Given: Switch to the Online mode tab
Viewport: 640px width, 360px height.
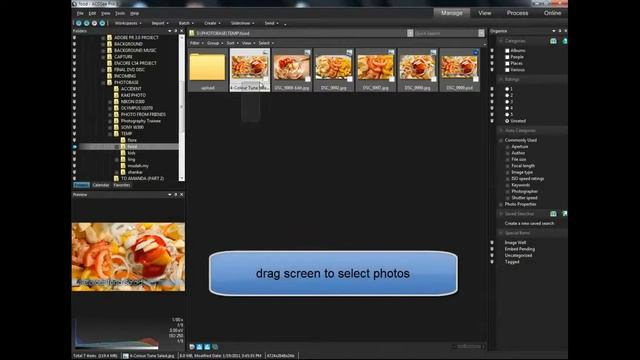Looking at the screenshot, I should (x=552, y=13).
